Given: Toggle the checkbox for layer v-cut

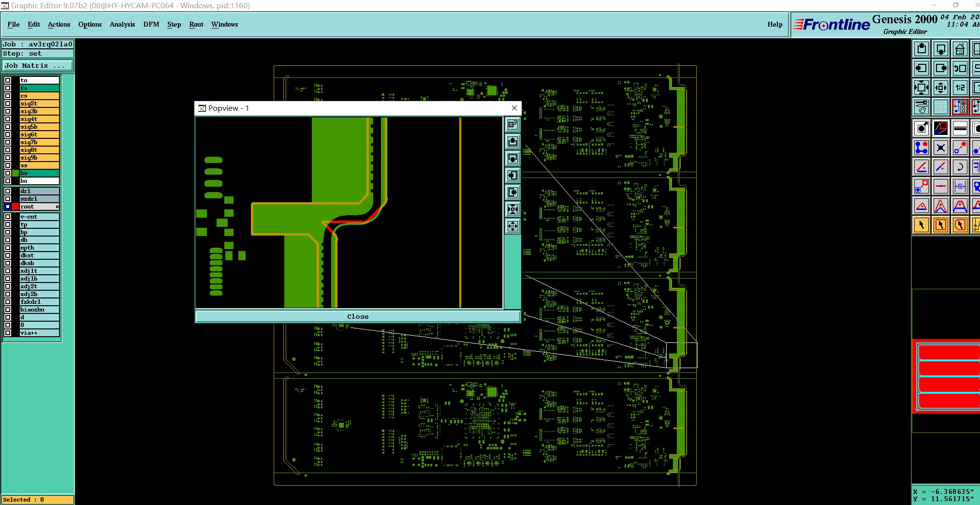Looking at the screenshot, I should point(8,217).
